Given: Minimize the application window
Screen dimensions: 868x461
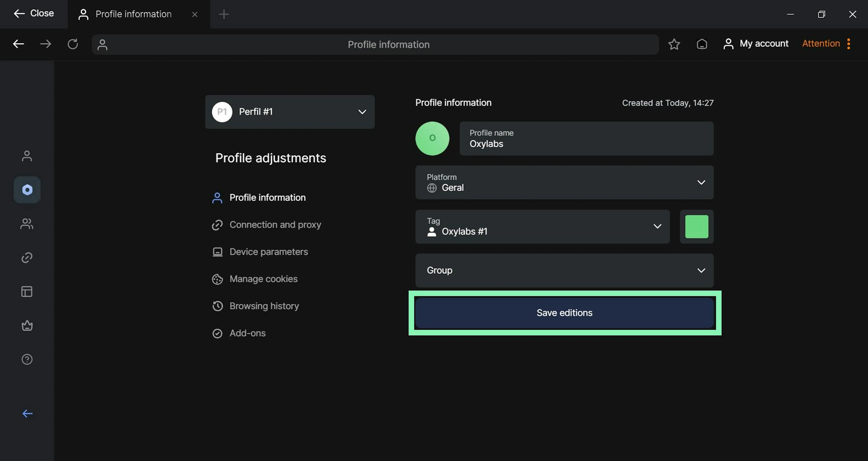Looking at the screenshot, I should 790,14.
